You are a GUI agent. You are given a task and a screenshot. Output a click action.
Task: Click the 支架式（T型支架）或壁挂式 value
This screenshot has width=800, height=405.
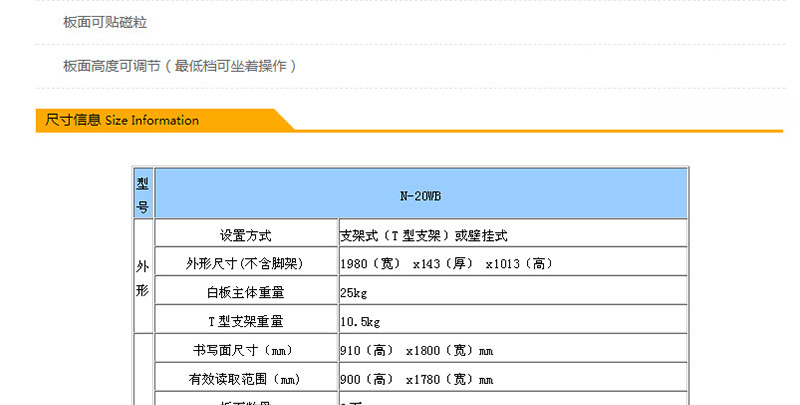point(424,236)
